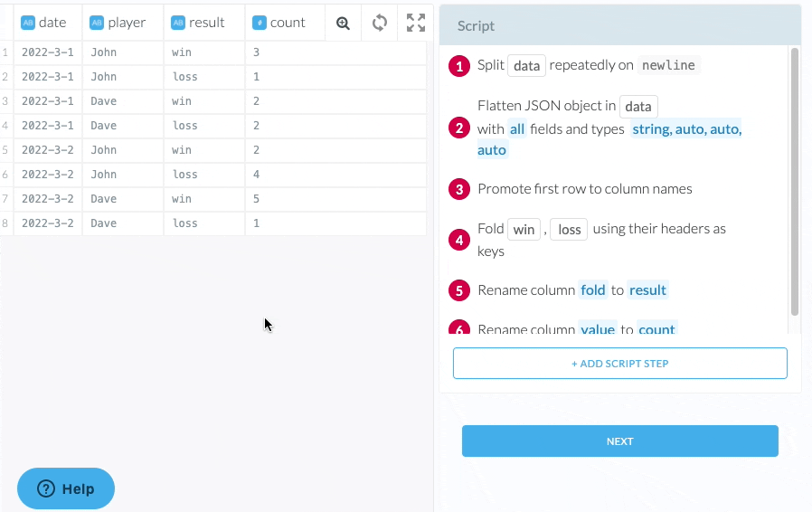Select the Rename column fold to result step
Screen dimensions: 812x512
pyautogui.click(x=571, y=290)
